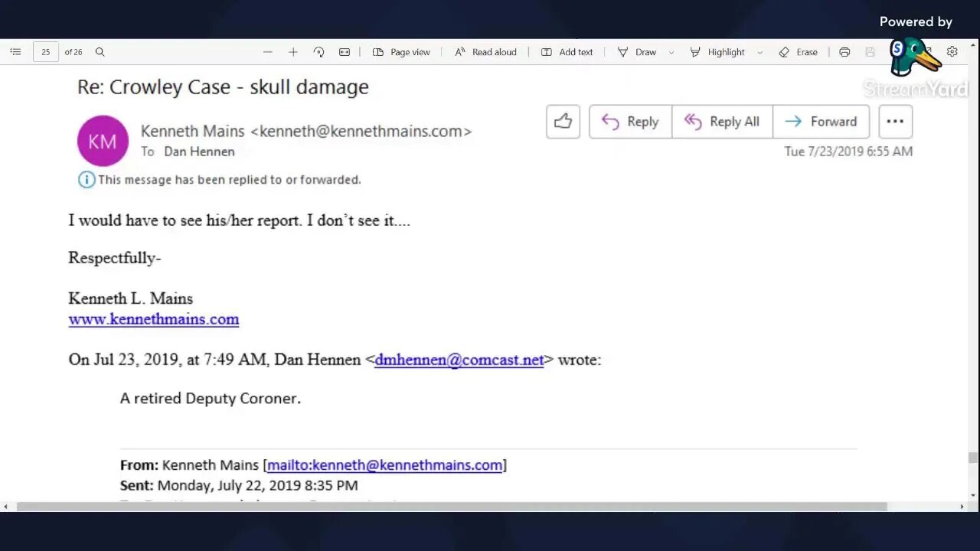Select the Add text tool
Image resolution: width=980 pixels, height=551 pixels.
point(567,52)
